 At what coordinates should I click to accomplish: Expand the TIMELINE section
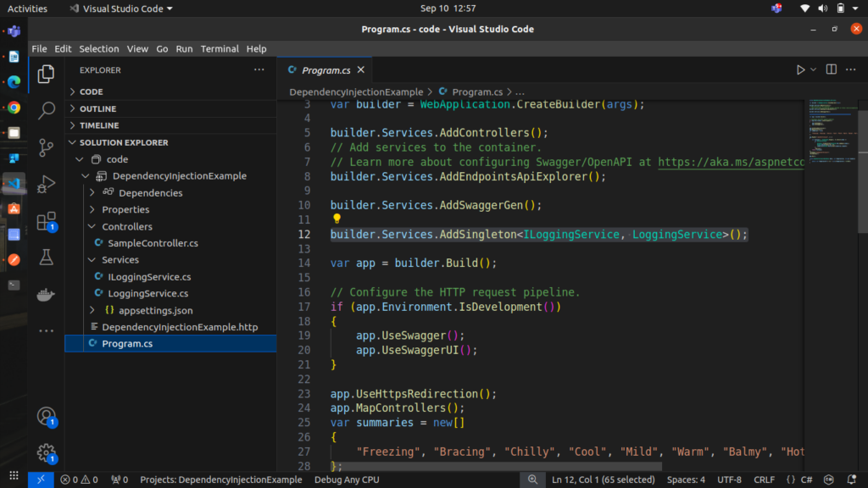point(99,125)
